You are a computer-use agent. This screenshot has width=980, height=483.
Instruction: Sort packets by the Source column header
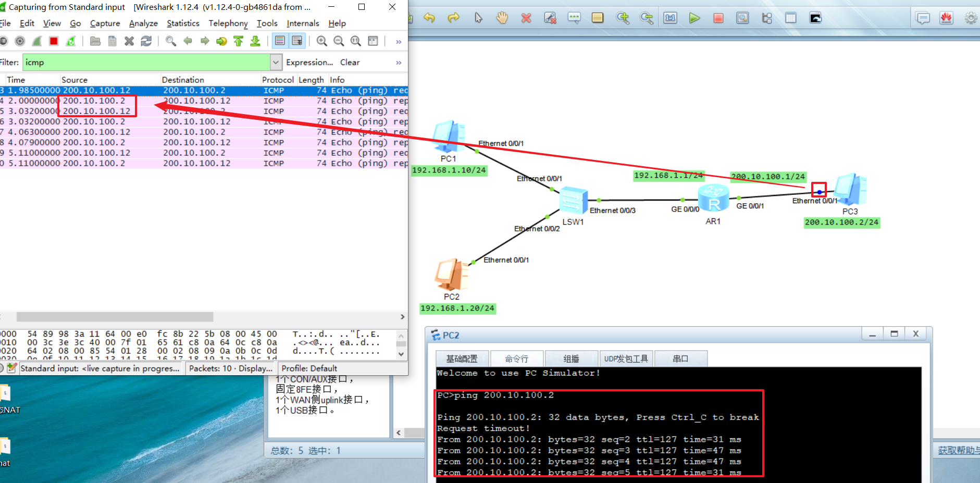(x=109, y=80)
